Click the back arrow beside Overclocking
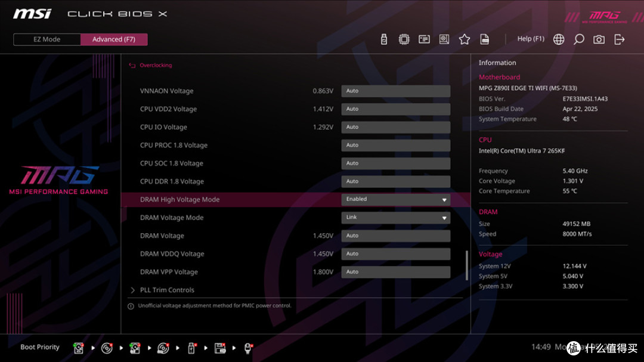This screenshot has width=644, height=362. [x=132, y=66]
